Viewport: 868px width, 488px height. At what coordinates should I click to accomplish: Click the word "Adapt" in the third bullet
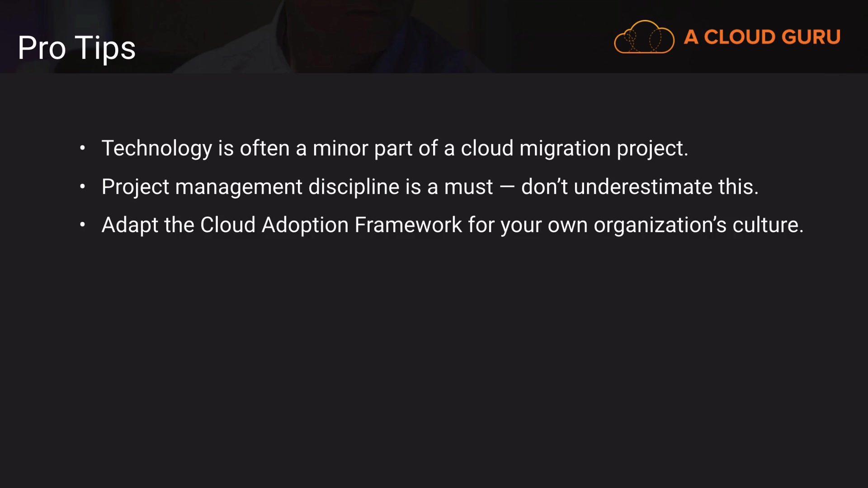pyautogui.click(x=130, y=225)
